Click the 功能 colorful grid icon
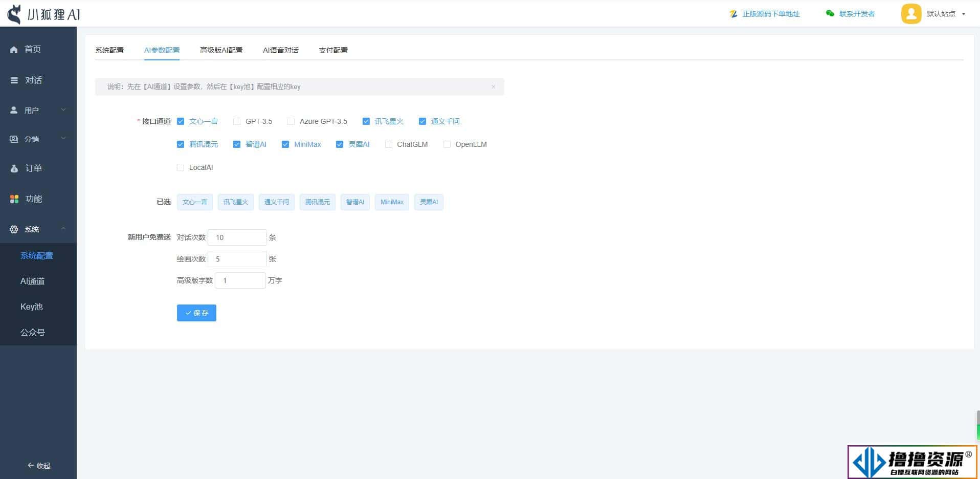The height and width of the screenshot is (479, 980). point(14,199)
